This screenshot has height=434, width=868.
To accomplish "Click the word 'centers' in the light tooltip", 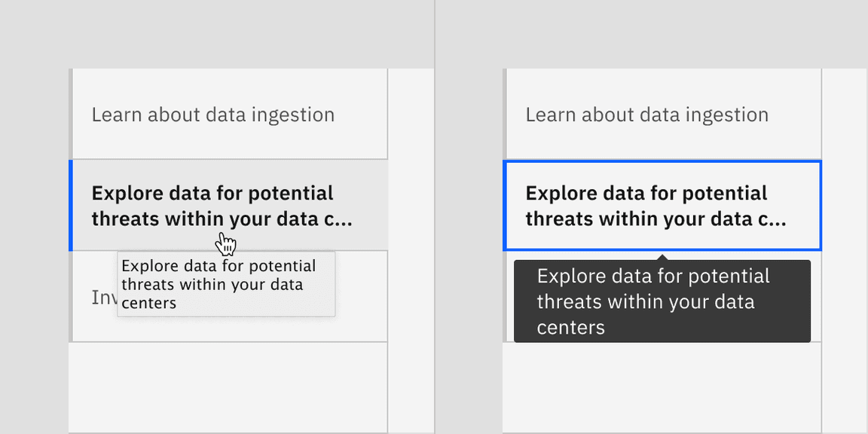I will click(148, 304).
